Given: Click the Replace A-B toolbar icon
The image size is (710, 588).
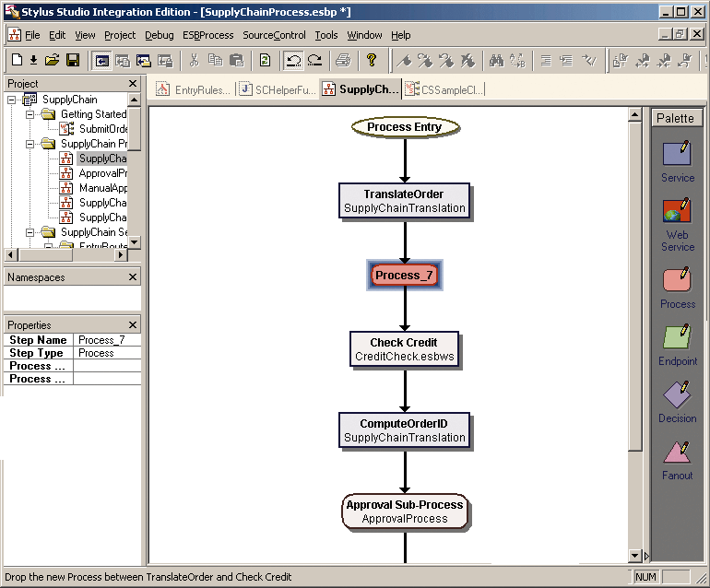Looking at the screenshot, I should coord(517,60).
